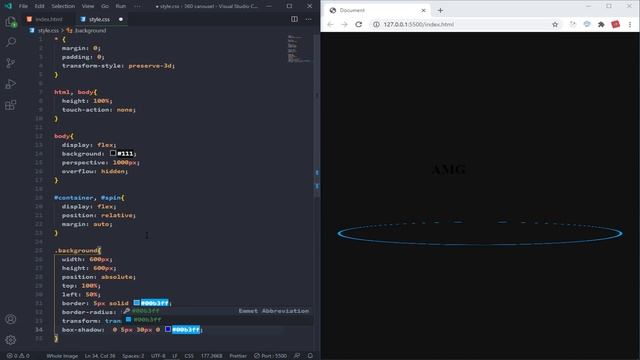Bookmark this page with the star icon
Screen dimensions: 640x360
click(x=555, y=24)
